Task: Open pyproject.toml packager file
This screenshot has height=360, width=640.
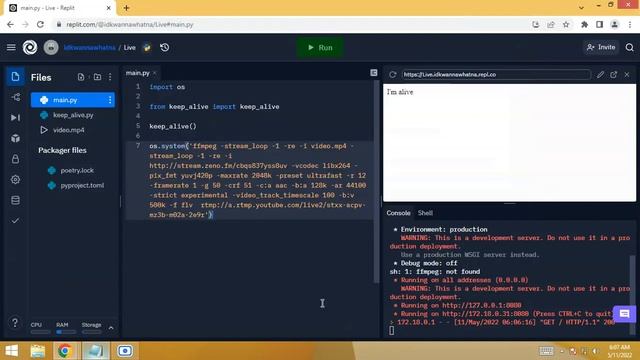Action: pos(82,185)
